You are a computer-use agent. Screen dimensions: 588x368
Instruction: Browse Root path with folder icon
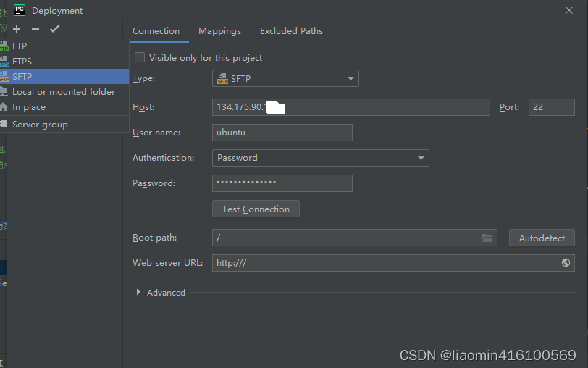[487, 238]
